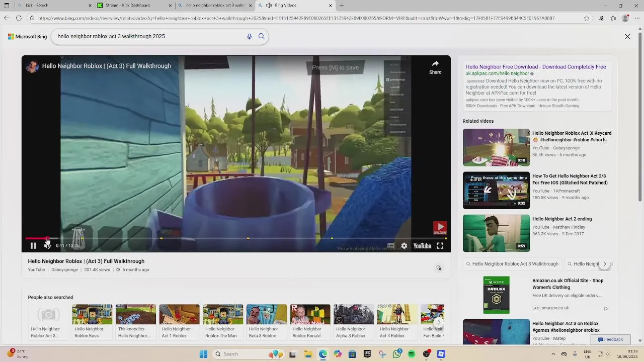Open video on YouTube logo
644x362 pixels.
click(x=422, y=246)
